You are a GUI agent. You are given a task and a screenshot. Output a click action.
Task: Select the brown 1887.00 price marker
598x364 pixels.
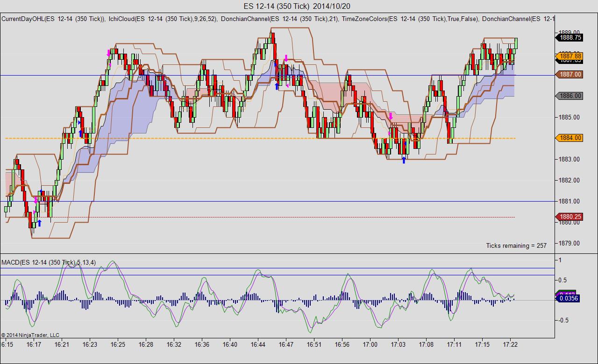569,74
